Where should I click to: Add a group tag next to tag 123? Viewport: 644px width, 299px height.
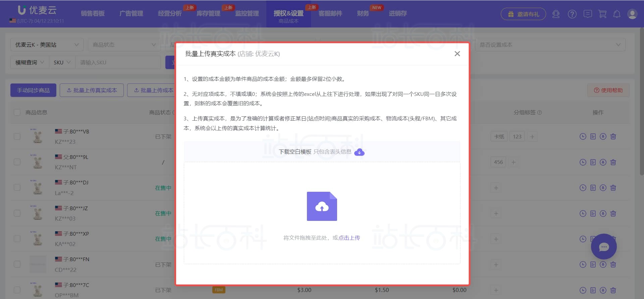pyautogui.click(x=532, y=136)
